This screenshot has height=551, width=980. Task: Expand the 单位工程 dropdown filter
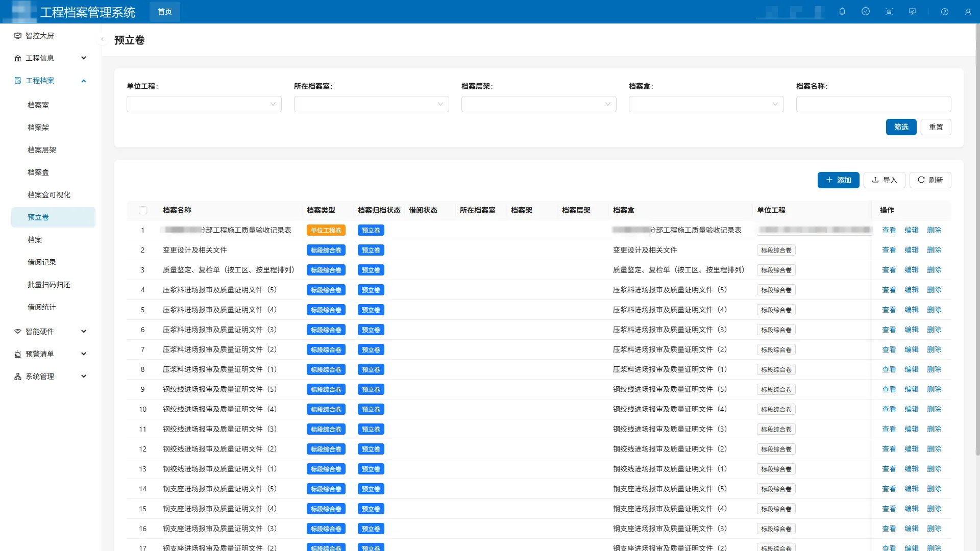204,104
